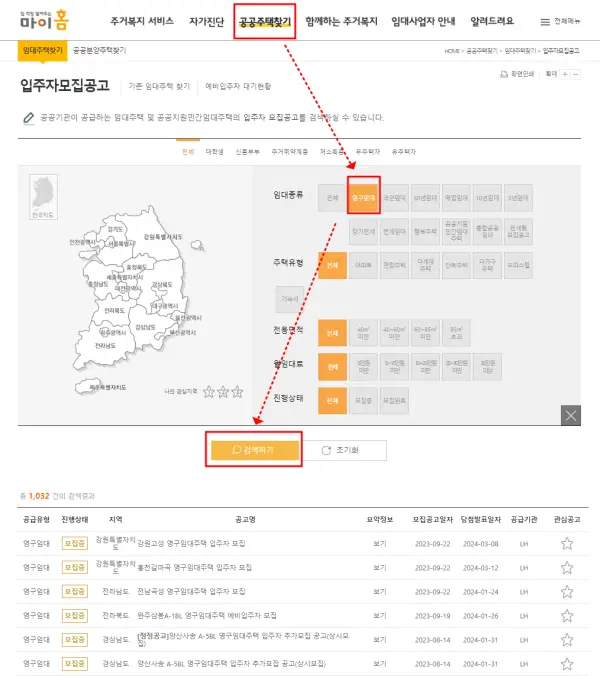This screenshot has width=600, height=676.
Task: Click the 당첨발표일자 column header
Action: click(x=481, y=520)
